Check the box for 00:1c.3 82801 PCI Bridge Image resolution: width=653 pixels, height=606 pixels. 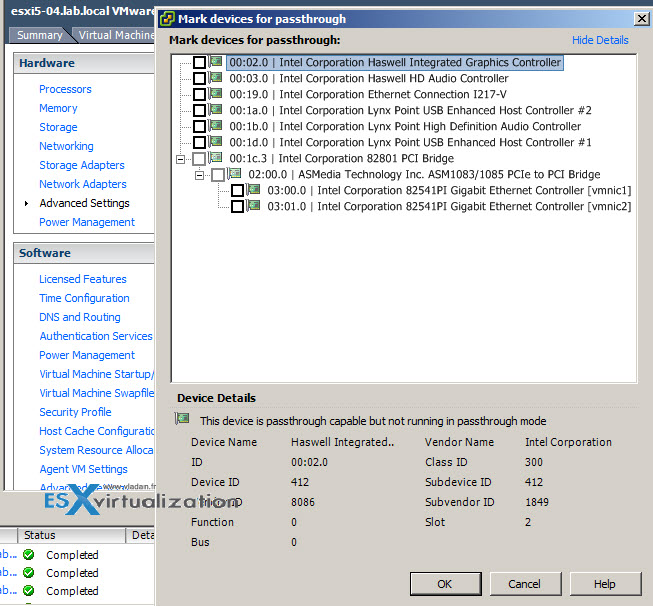coord(199,158)
